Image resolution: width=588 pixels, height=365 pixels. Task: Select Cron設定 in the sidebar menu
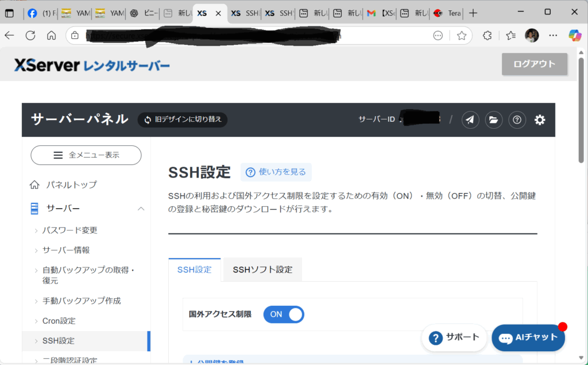pos(59,321)
